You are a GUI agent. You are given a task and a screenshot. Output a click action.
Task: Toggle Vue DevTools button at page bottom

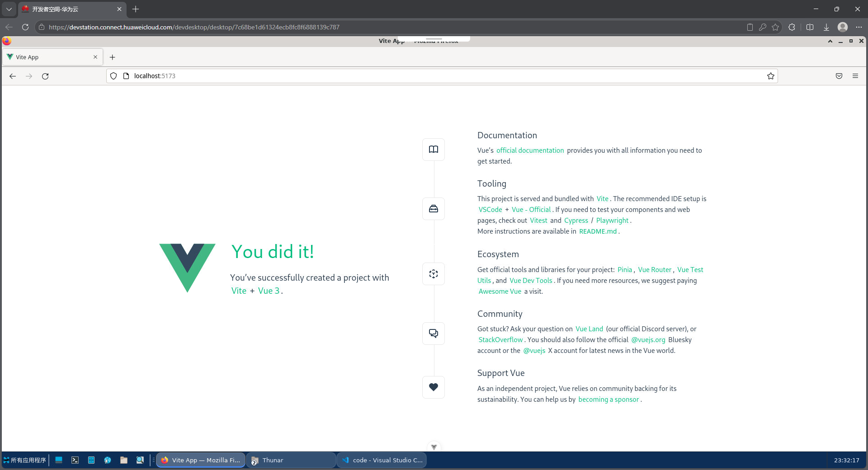click(434, 446)
